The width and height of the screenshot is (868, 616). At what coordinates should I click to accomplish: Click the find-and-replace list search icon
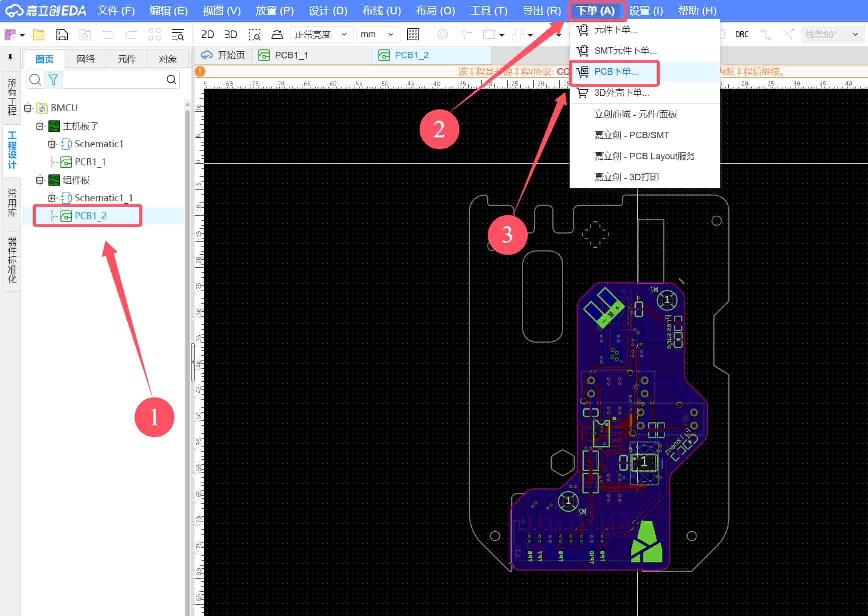click(x=177, y=35)
